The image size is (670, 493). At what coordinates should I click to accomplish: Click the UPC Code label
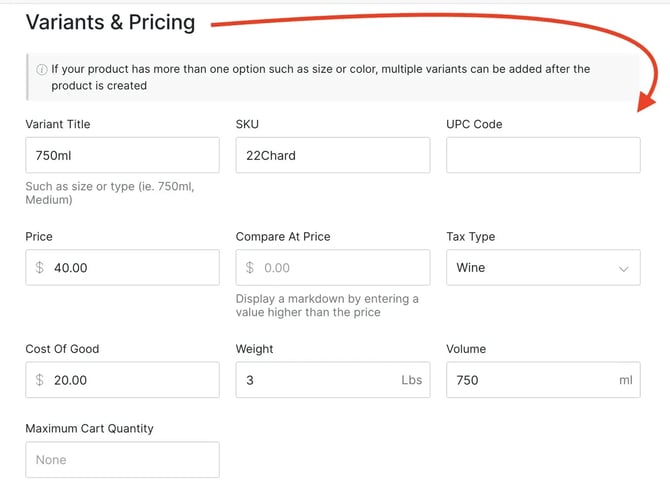[x=474, y=124]
